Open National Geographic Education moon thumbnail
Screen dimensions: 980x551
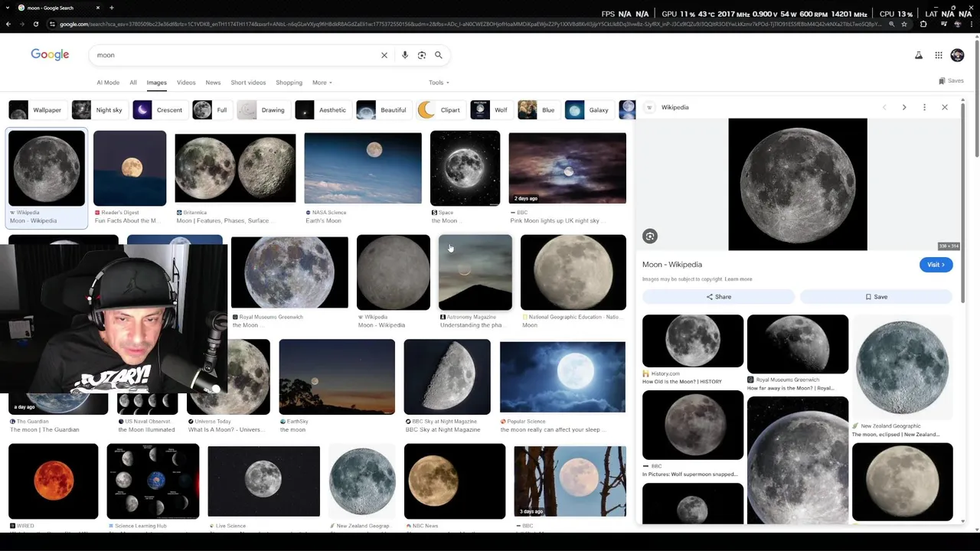pos(573,272)
